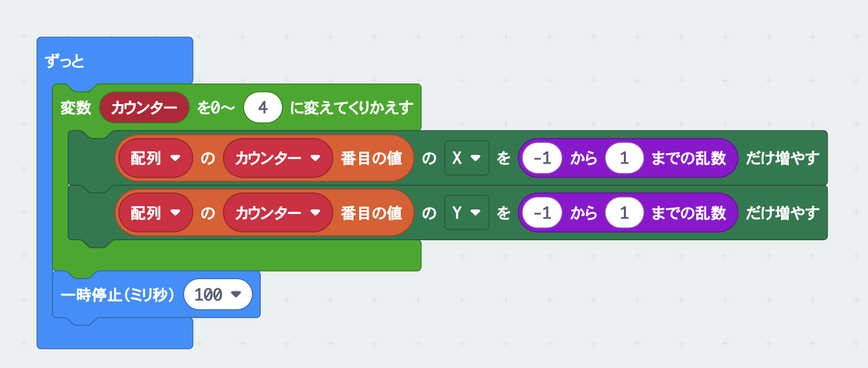Viewport: 868px width, 368px height.
Task: Click the 1 maximum field in the X random block
Action: (x=624, y=158)
